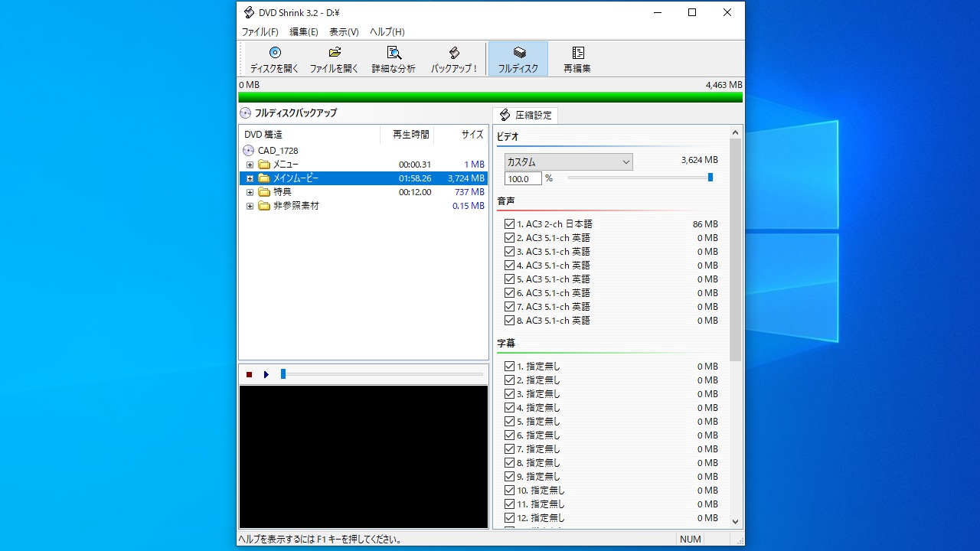The width and height of the screenshot is (980, 551).
Task: Click the 特典 folder icon
Action: point(264,192)
